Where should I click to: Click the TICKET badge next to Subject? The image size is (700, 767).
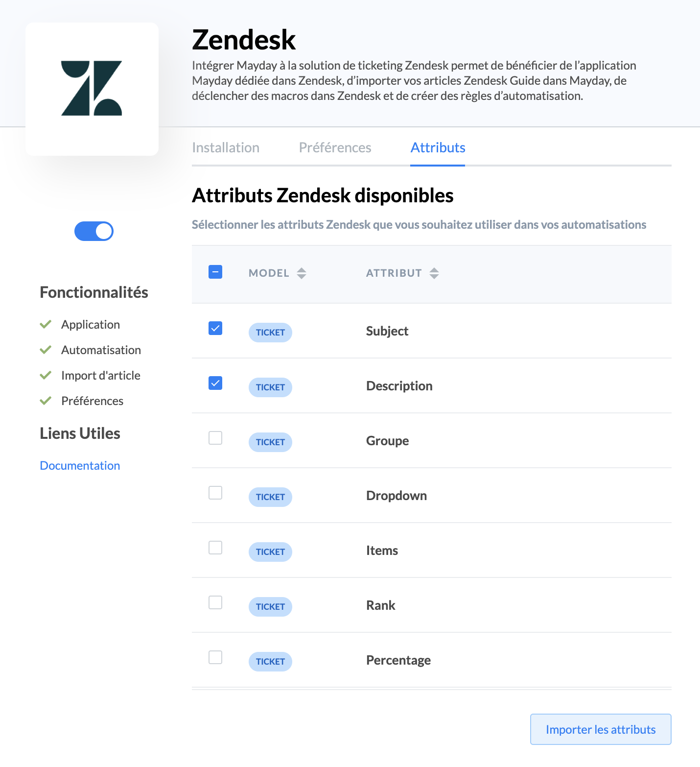270,333
